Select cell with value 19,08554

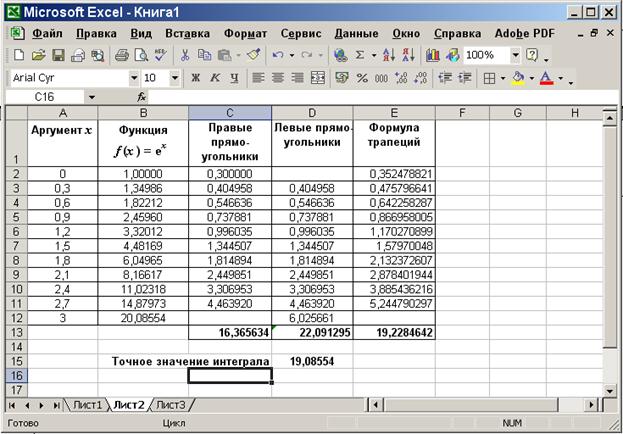tap(312, 361)
